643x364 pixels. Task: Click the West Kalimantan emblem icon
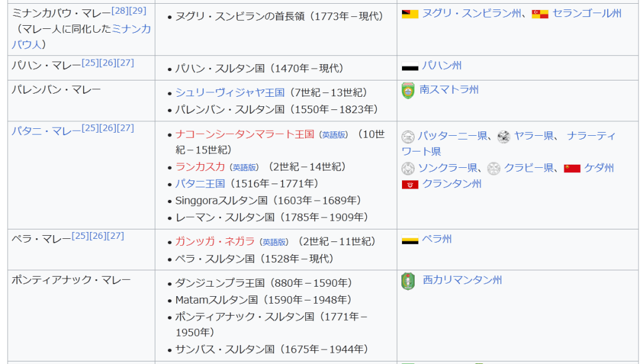(408, 281)
